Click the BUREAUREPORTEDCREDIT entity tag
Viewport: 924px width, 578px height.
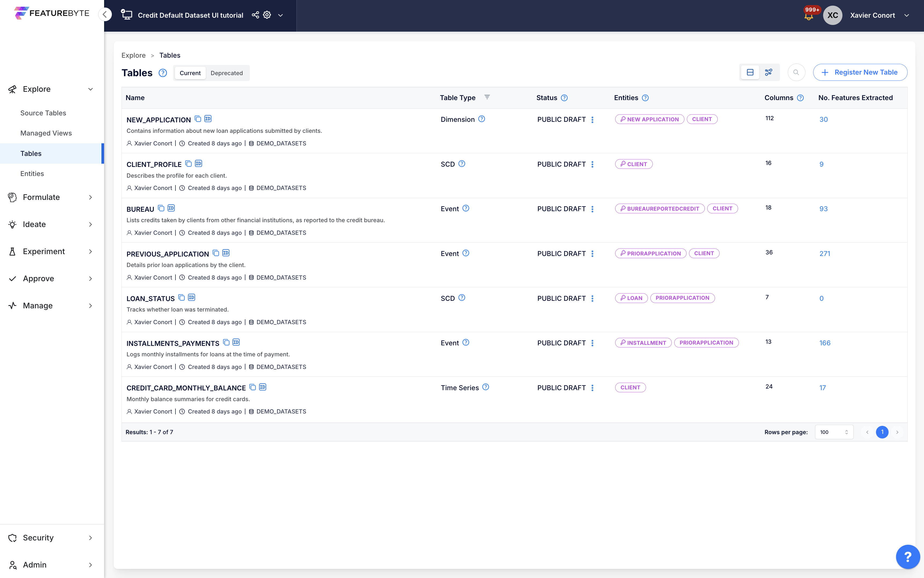coord(659,209)
